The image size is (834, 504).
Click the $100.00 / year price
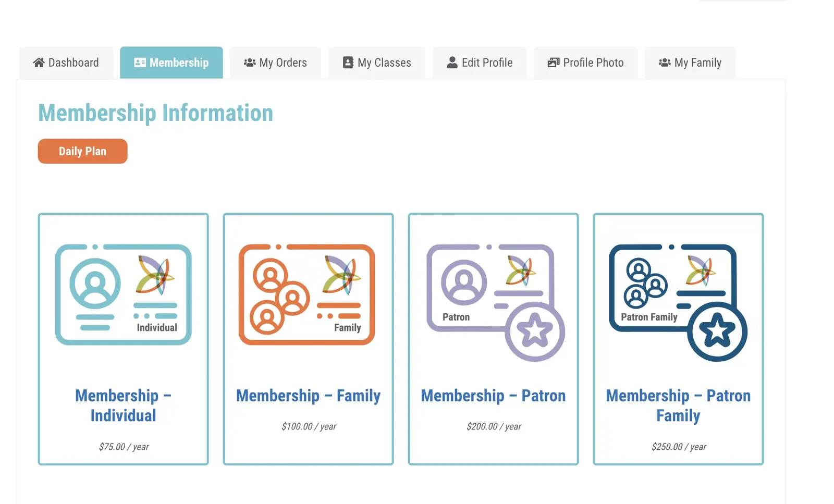tap(309, 426)
